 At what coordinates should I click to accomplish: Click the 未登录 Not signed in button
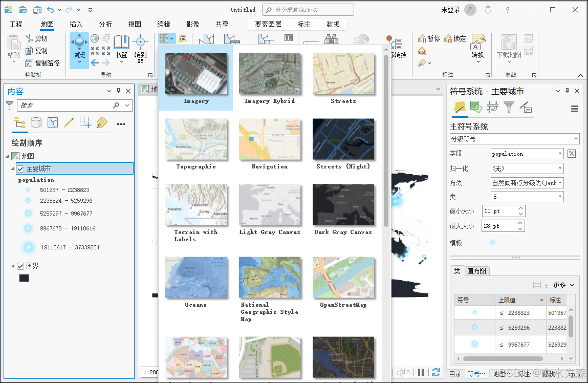(450, 10)
